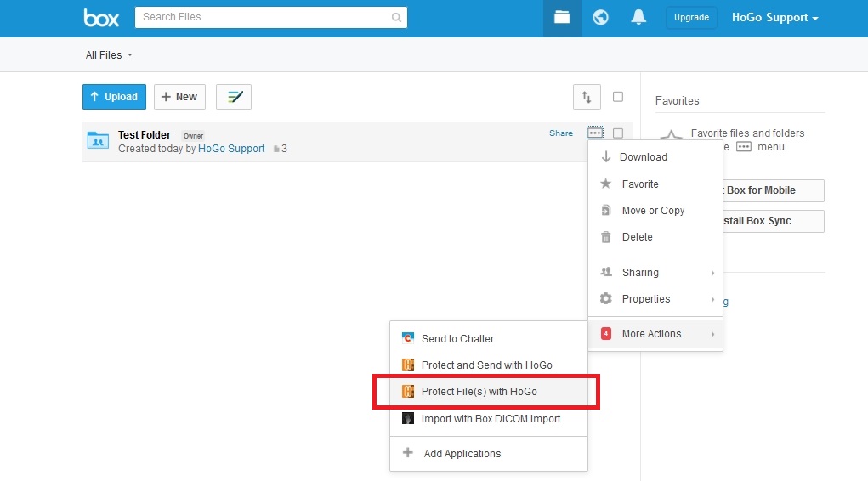Click the ellipsis menu for Test Folder
Viewport: 868px width, 481px height.
click(x=595, y=133)
